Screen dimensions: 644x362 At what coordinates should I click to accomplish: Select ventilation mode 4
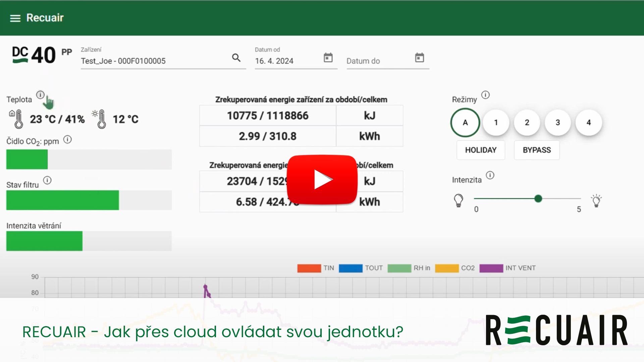[x=589, y=123]
